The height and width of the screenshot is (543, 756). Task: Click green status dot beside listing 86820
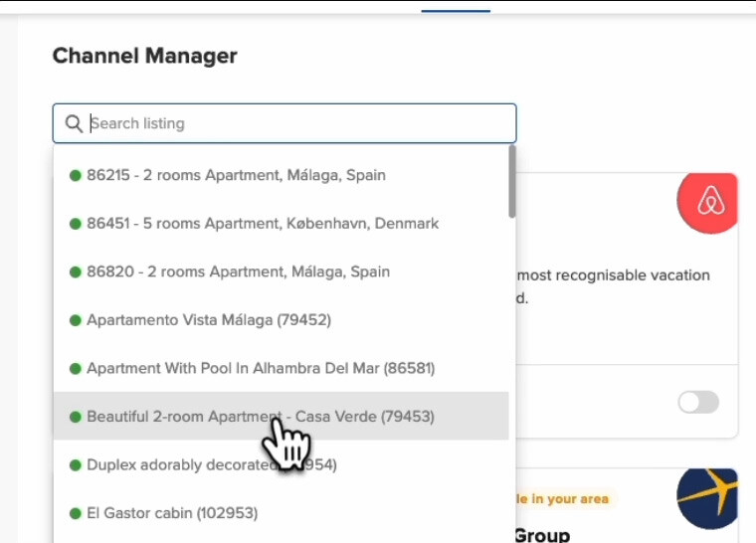click(x=75, y=271)
